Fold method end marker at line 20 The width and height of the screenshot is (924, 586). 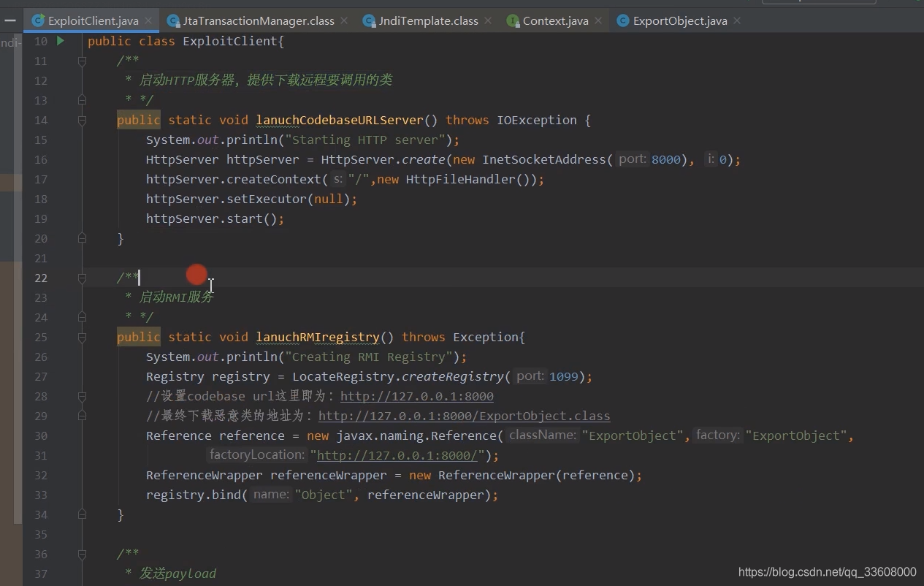click(82, 238)
